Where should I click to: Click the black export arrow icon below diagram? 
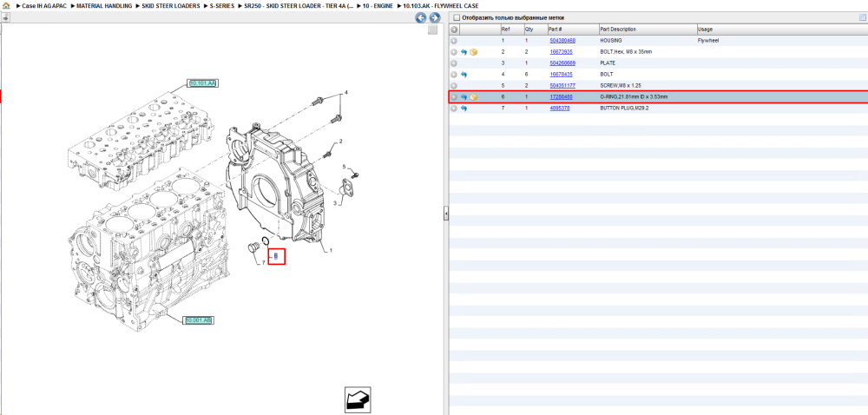[358, 400]
